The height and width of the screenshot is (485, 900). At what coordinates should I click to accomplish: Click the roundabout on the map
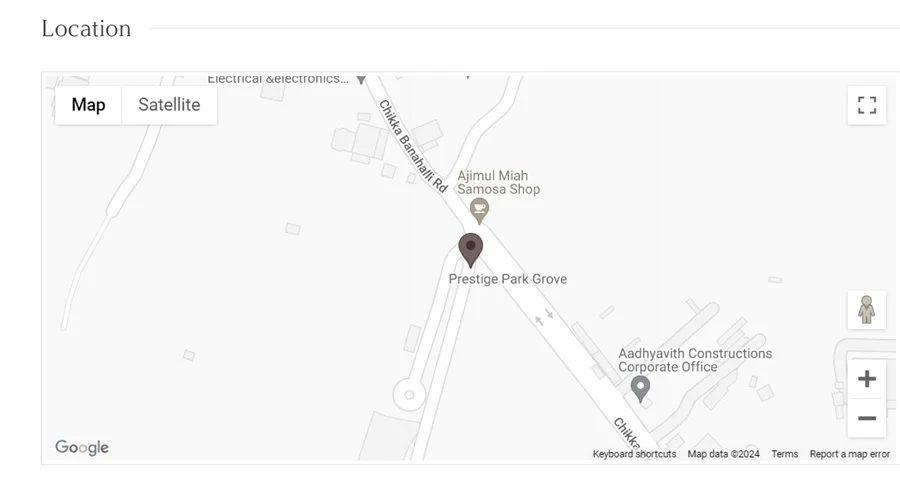[x=409, y=395]
